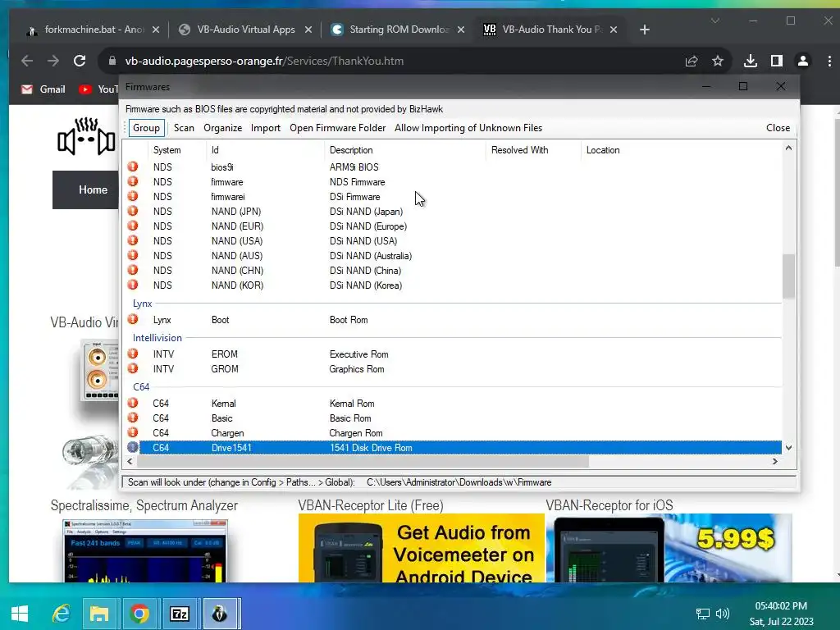Click the C64 group header
Image resolution: width=840 pixels, height=630 pixels.
pos(141,387)
